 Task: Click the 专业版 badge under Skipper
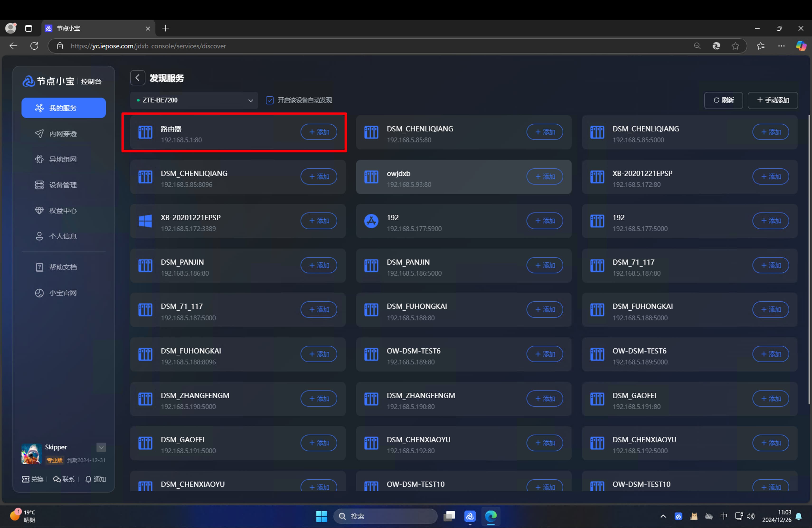point(55,460)
